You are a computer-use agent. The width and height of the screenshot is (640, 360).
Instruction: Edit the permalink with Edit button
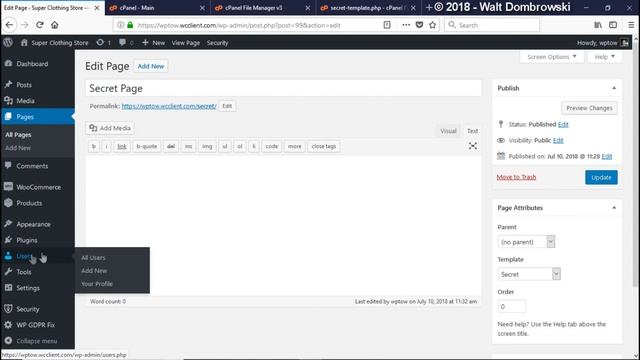tap(227, 106)
